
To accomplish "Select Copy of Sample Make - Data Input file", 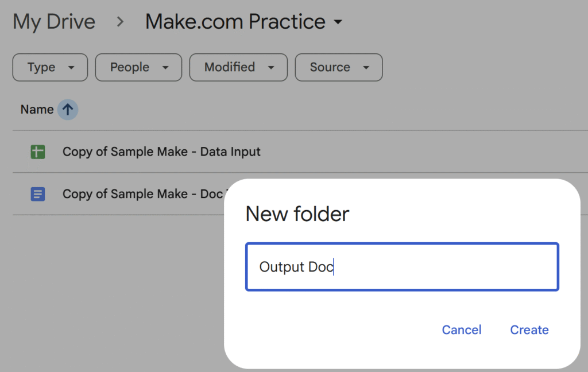I will pos(161,152).
